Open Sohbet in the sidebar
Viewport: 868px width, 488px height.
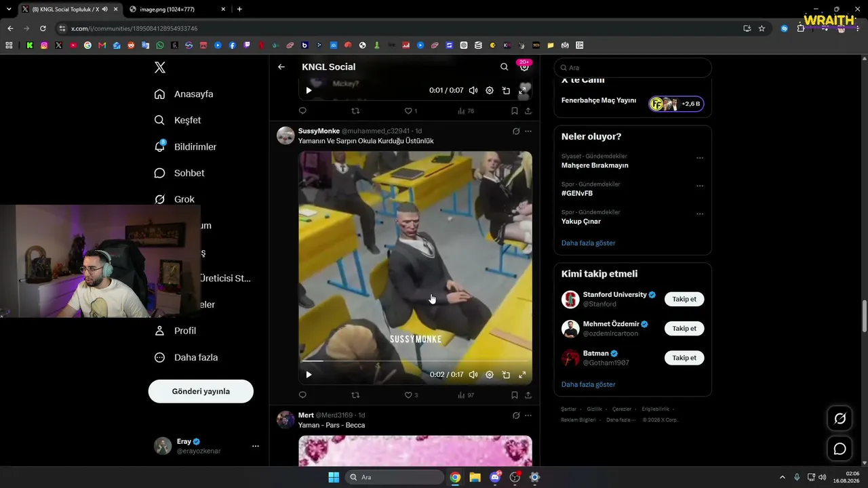[x=180, y=174]
